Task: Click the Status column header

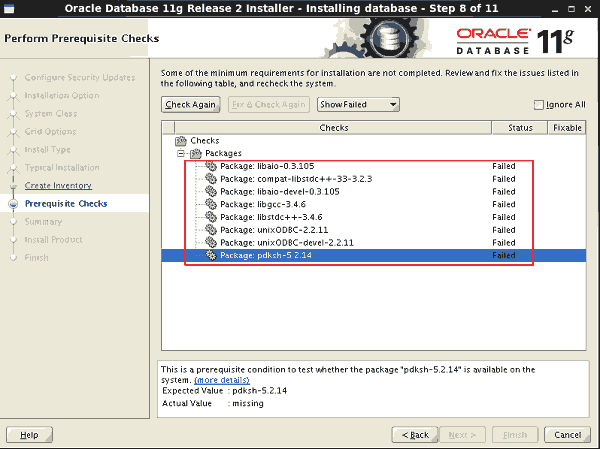Action: (x=520, y=127)
